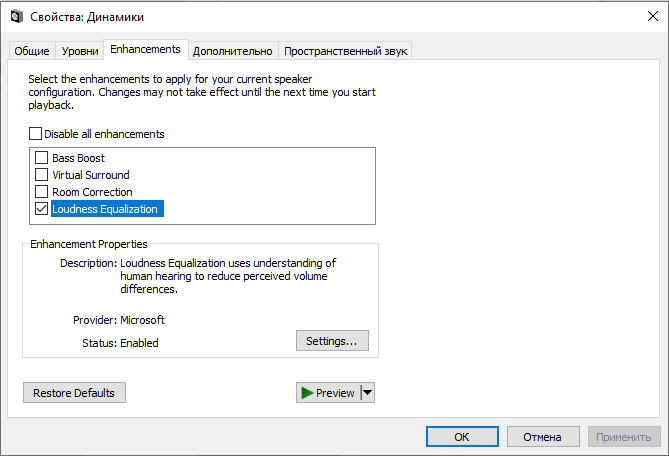This screenshot has height=456, width=669.
Task: Open the Пространственный звук tab
Action: point(345,51)
